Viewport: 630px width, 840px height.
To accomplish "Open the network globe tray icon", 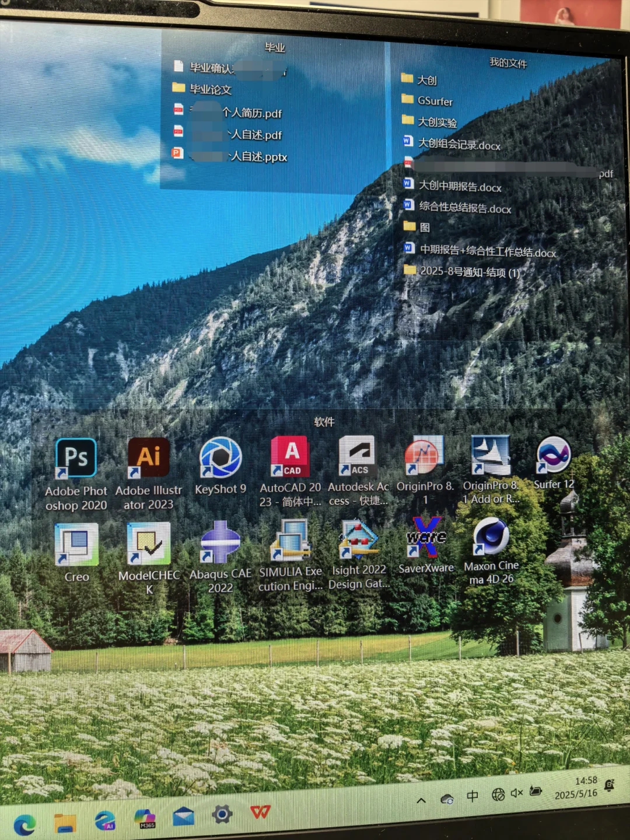I will [x=498, y=794].
